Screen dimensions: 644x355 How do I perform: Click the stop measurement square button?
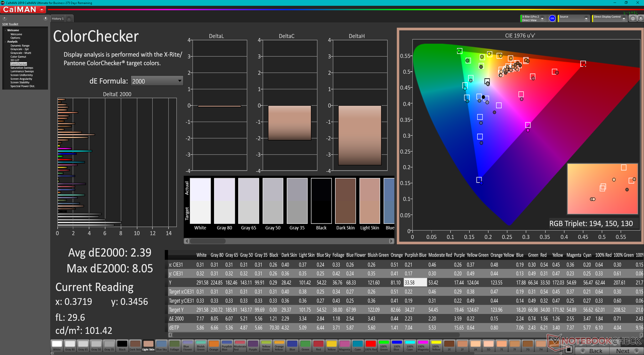[569, 350]
